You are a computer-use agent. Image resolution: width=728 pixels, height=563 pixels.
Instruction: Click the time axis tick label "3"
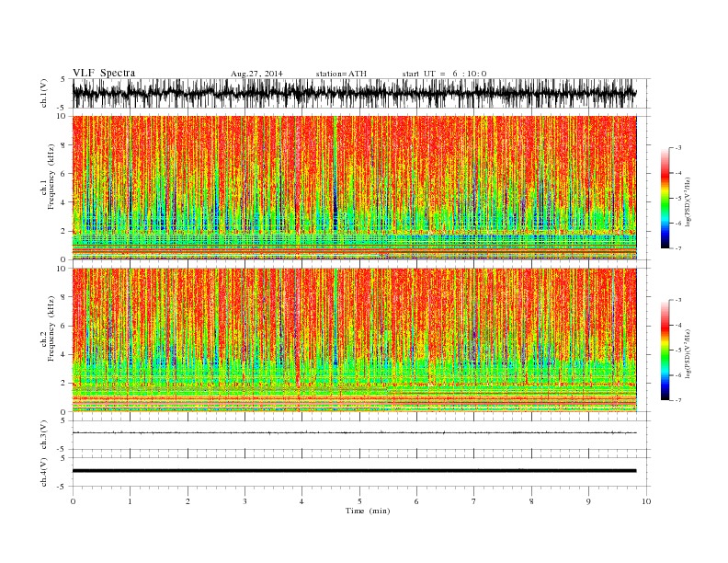tap(245, 501)
